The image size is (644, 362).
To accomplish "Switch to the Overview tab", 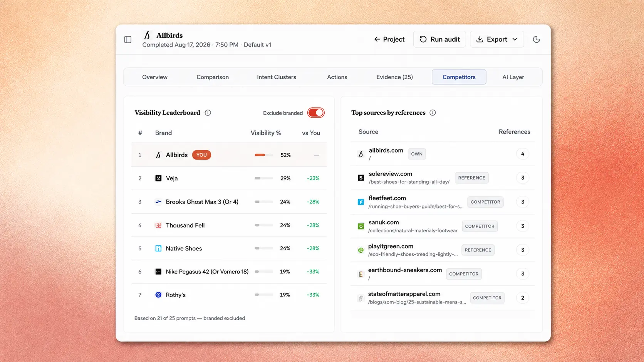I will (155, 77).
